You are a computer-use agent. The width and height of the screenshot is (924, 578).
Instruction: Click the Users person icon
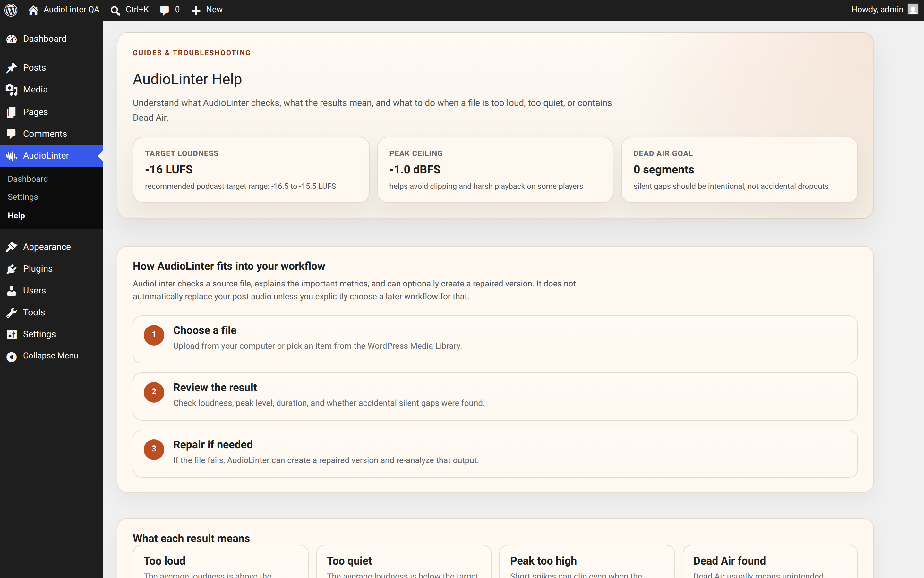point(12,291)
